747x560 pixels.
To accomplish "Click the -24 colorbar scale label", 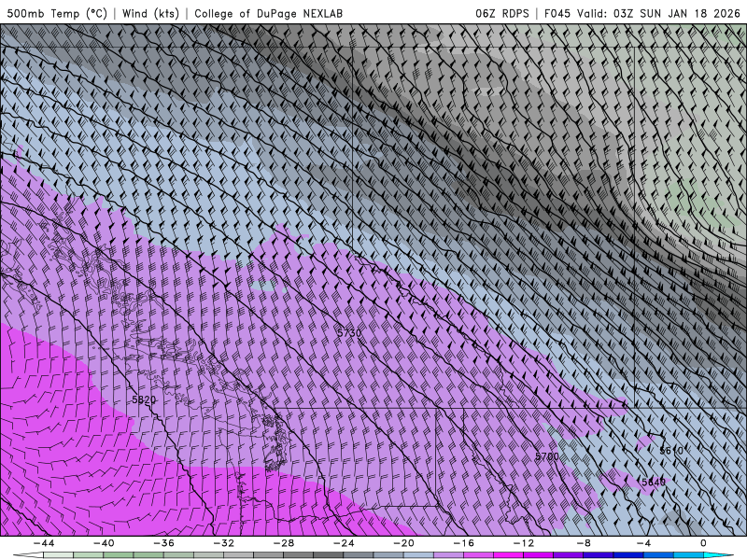I will point(344,543).
